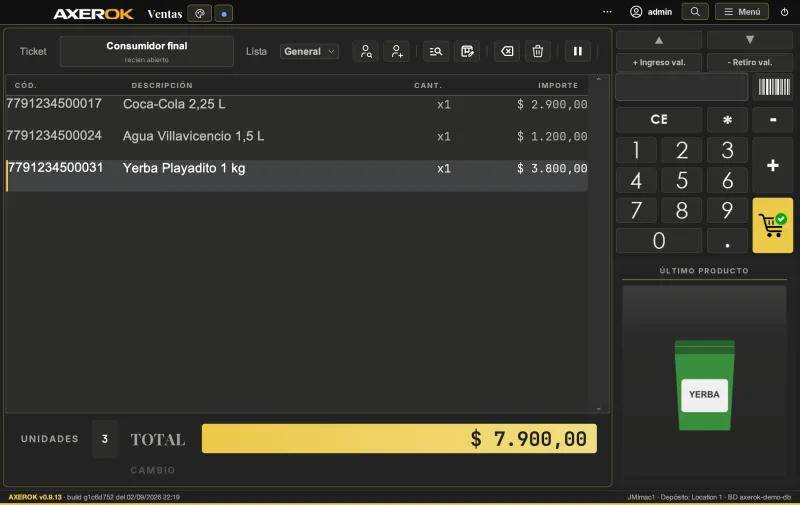Click the $ 7.900,00 total bar

pyautogui.click(x=399, y=439)
